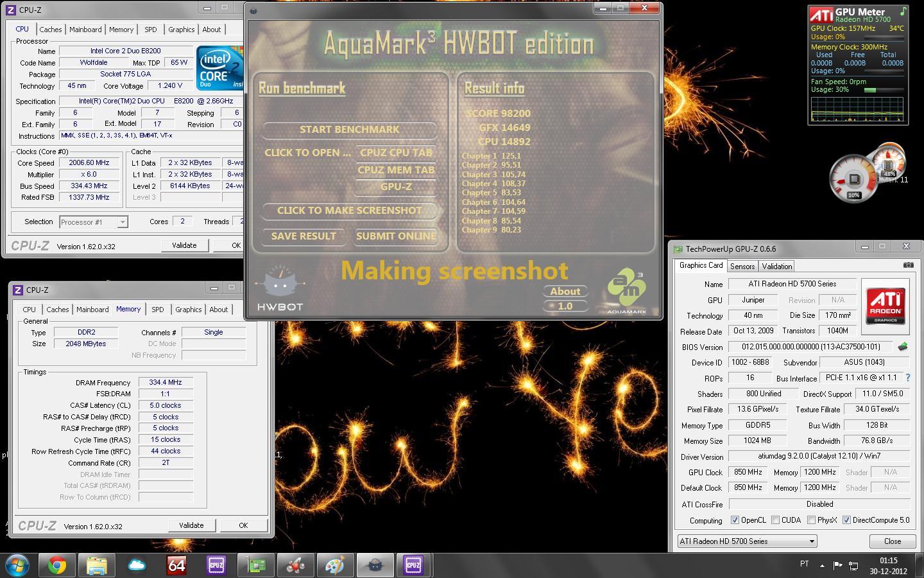Click the HWBOT mascot logo in Aquamark
This screenshot has height=578, width=924.
pos(280,289)
